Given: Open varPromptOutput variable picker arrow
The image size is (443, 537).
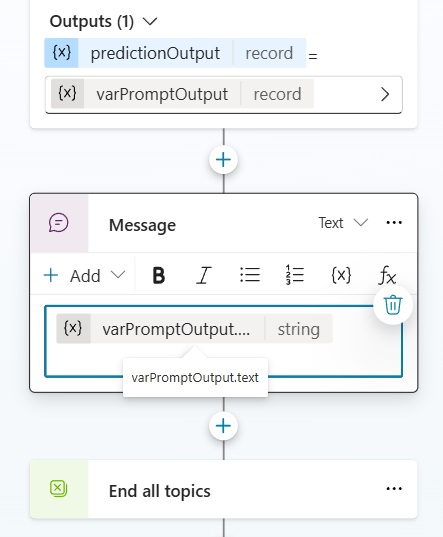Looking at the screenshot, I should 385,94.
